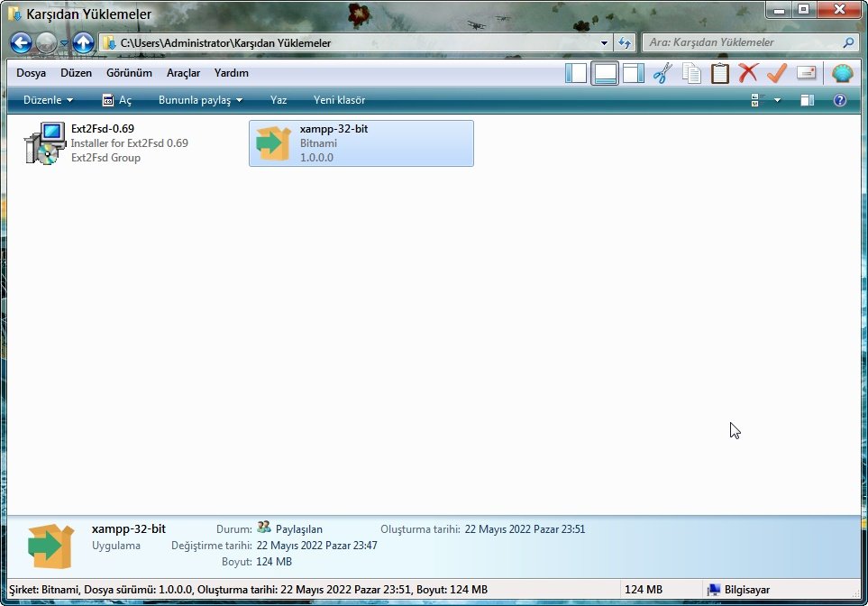Minimize the Karşıdan Yüklemeler window
The height and width of the screenshot is (606, 868).
[780, 10]
